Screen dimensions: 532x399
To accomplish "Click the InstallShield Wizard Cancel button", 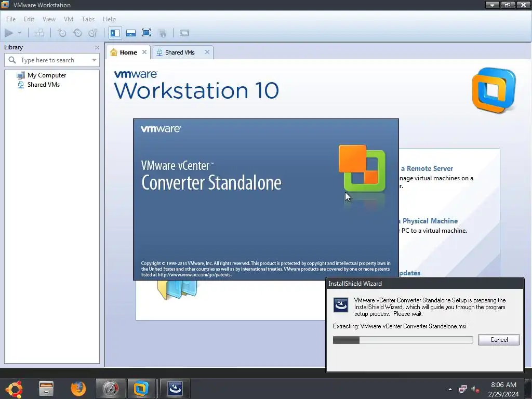I will click(499, 340).
